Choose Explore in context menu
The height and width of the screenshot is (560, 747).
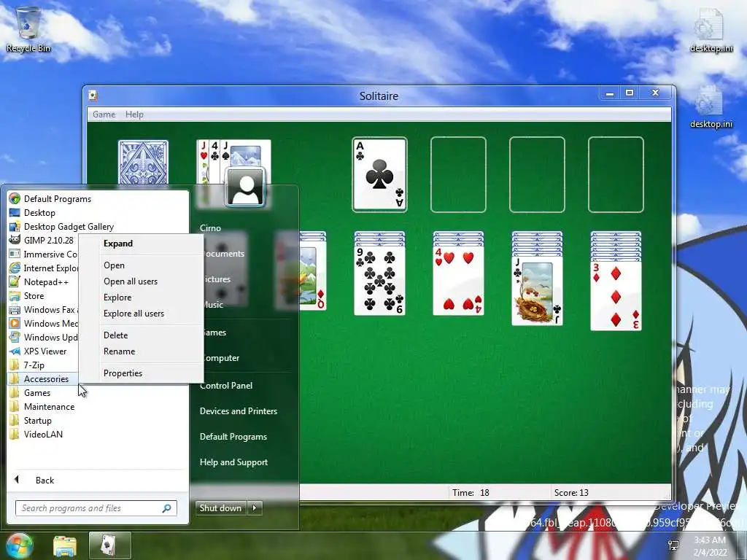coord(141,297)
